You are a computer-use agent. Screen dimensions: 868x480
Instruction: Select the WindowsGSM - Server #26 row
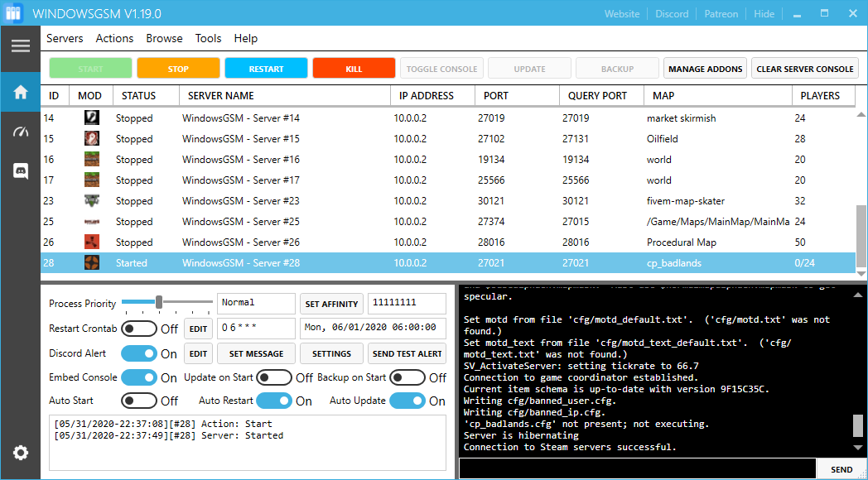click(x=448, y=242)
